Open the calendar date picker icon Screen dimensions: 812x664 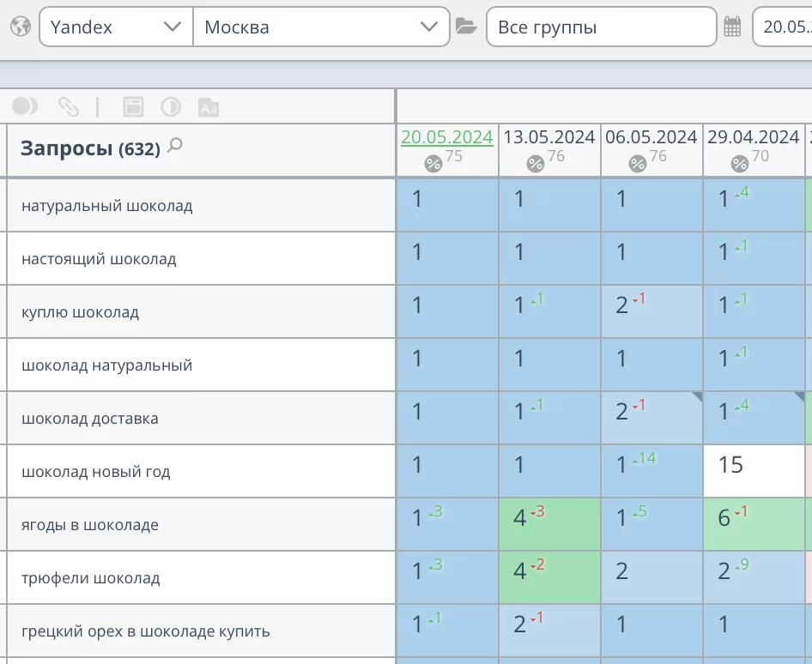click(x=732, y=27)
